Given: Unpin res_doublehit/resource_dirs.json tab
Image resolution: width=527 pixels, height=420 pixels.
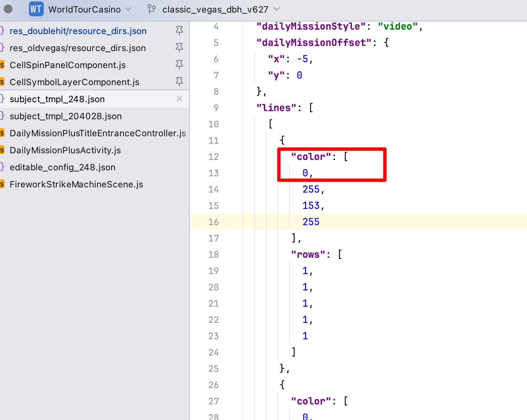Looking at the screenshot, I should click(179, 31).
